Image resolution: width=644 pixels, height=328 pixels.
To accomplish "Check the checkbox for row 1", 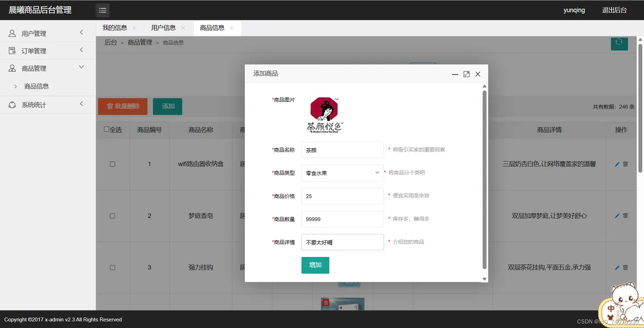I will point(112,164).
